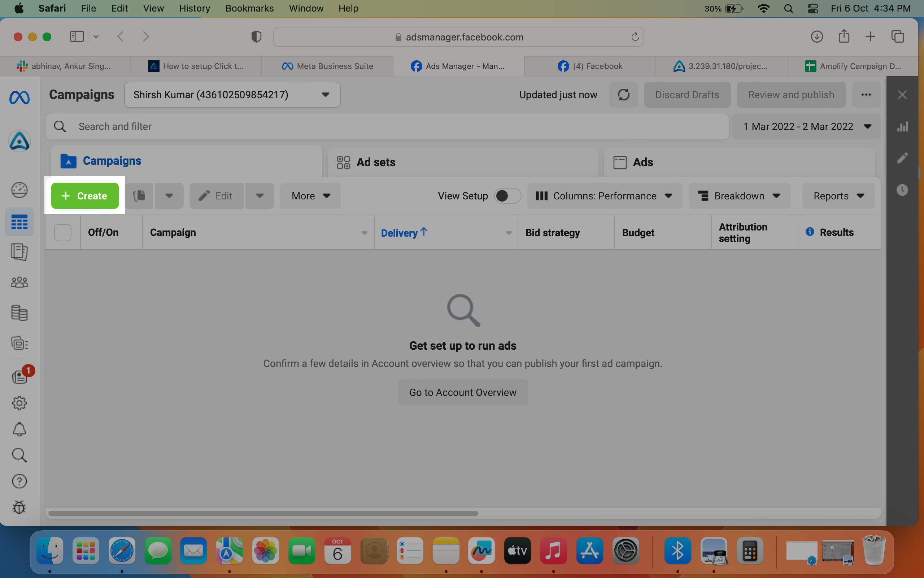Viewport: 924px width, 578px height.
Task: Open Account overview gauge icon
Action: [19, 190]
